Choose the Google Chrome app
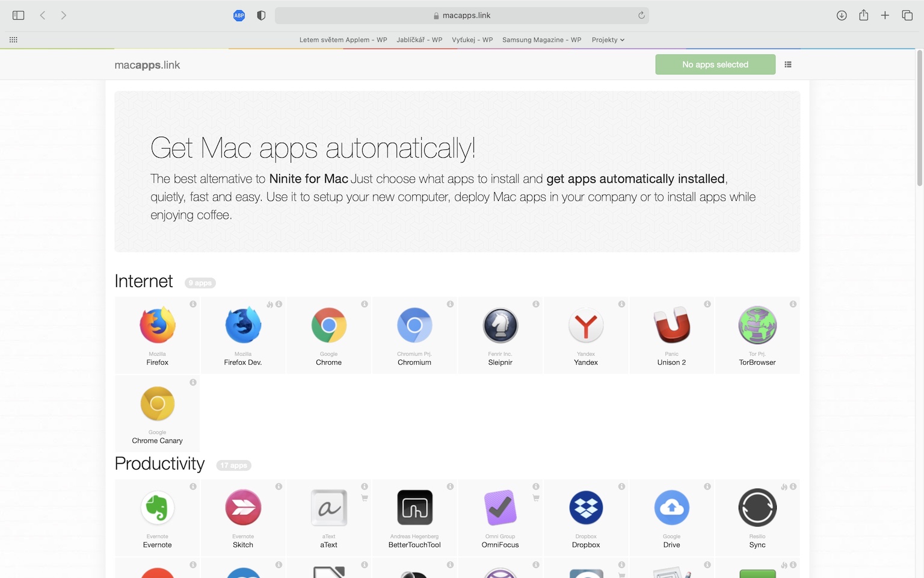This screenshot has width=924, height=578. pos(329,325)
